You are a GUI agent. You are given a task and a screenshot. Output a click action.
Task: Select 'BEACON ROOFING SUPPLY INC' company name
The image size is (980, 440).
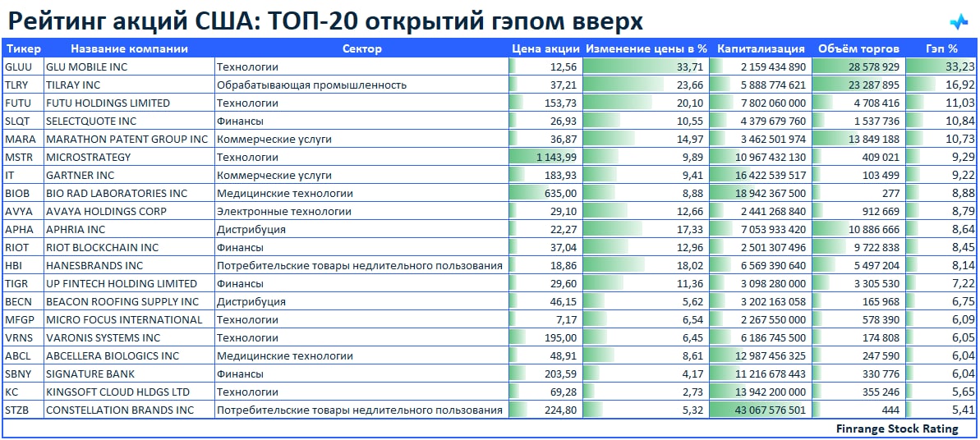(122, 302)
